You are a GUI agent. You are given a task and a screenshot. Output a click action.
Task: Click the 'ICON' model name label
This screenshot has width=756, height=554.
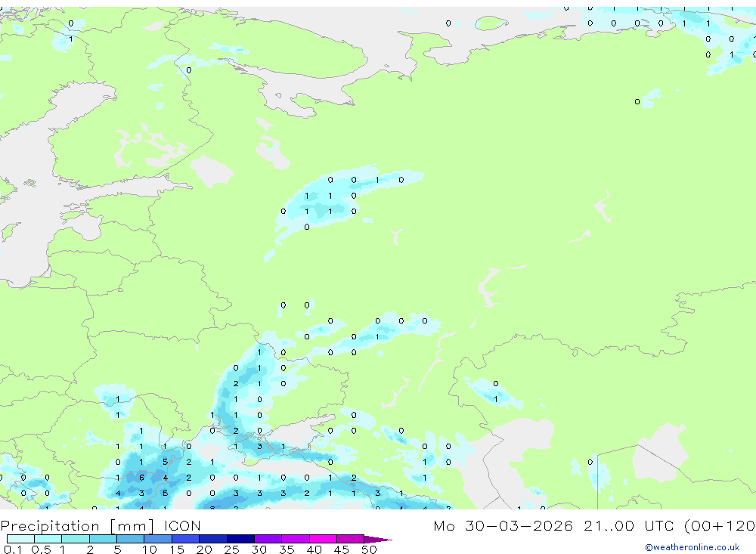[x=182, y=526]
